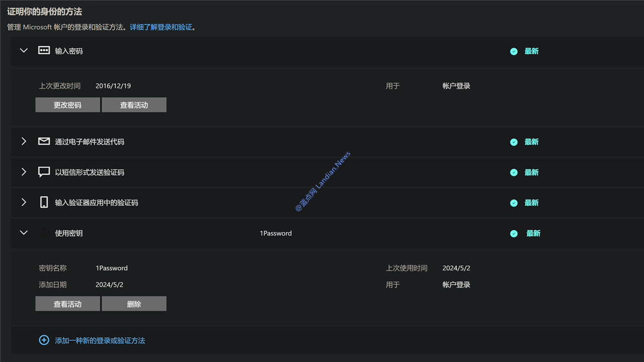Click 最新 status in 使用密钥 row
Screen dimensions: 644x362
tap(533, 233)
